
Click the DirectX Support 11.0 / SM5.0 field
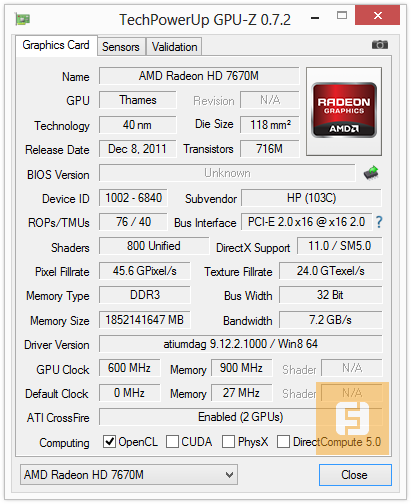[339, 246]
